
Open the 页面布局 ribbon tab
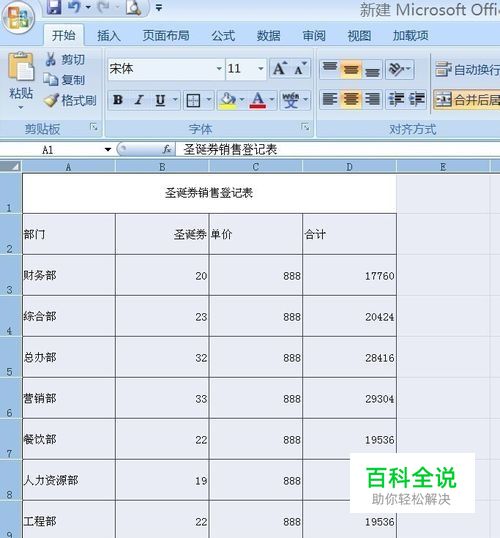(166, 36)
